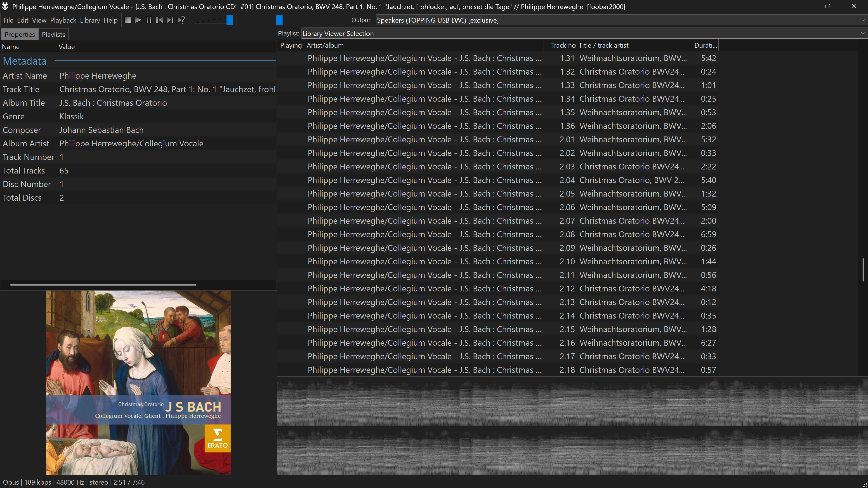Sort by the Track no column header
This screenshot has height=488, width=868.
click(563, 45)
